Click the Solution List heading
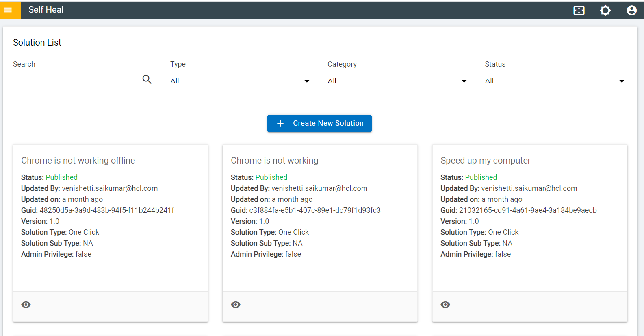Viewport: 644px width, 336px height. (37, 42)
